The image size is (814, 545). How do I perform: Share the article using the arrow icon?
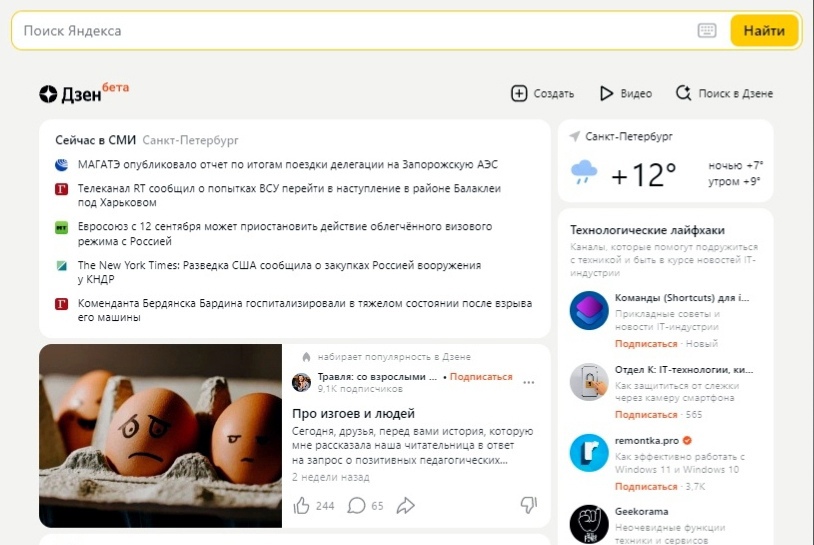click(x=405, y=506)
